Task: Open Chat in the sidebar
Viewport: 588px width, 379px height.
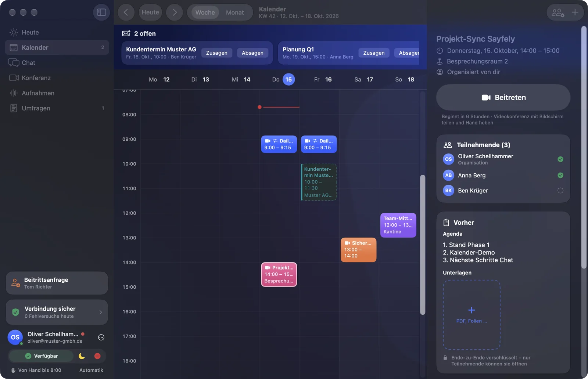Action: [57, 63]
